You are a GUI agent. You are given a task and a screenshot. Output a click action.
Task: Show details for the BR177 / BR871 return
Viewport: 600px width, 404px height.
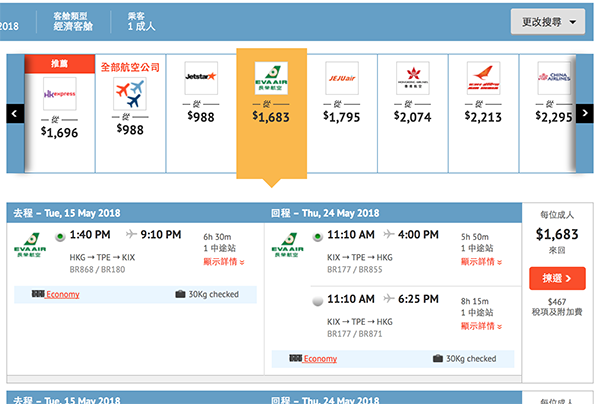point(483,325)
